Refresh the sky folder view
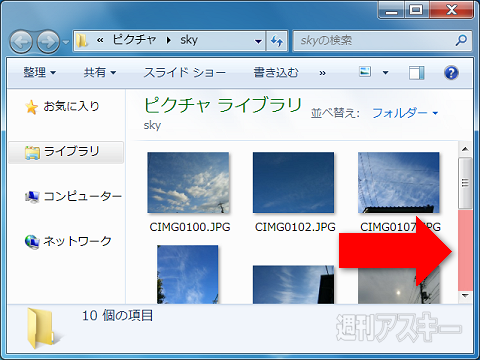 (x=277, y=41)
